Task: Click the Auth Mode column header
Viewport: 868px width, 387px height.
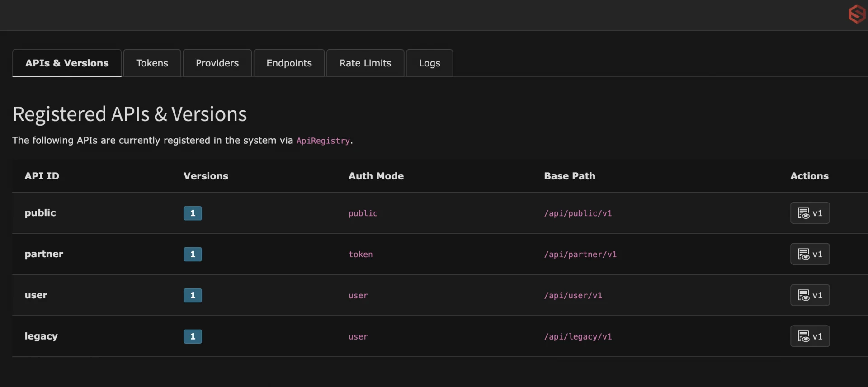Action: (x=376, y=176)
